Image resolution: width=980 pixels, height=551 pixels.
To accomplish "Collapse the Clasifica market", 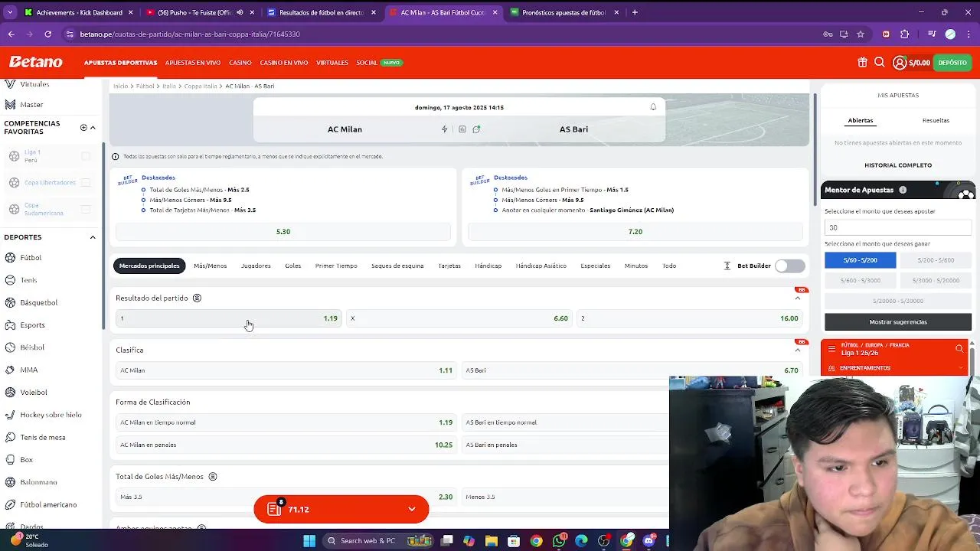I will [x=797, y=350].
